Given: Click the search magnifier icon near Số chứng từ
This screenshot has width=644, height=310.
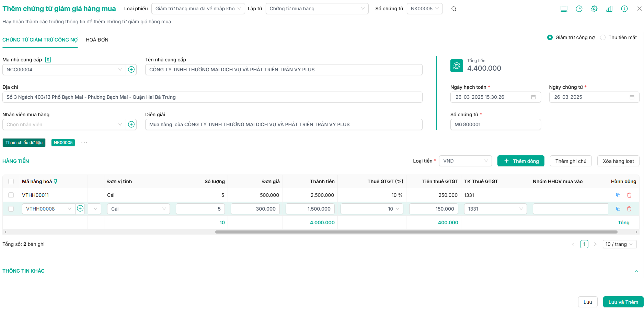Looking at the screenshot, I should pyautogui.click(x=453, y=9).
